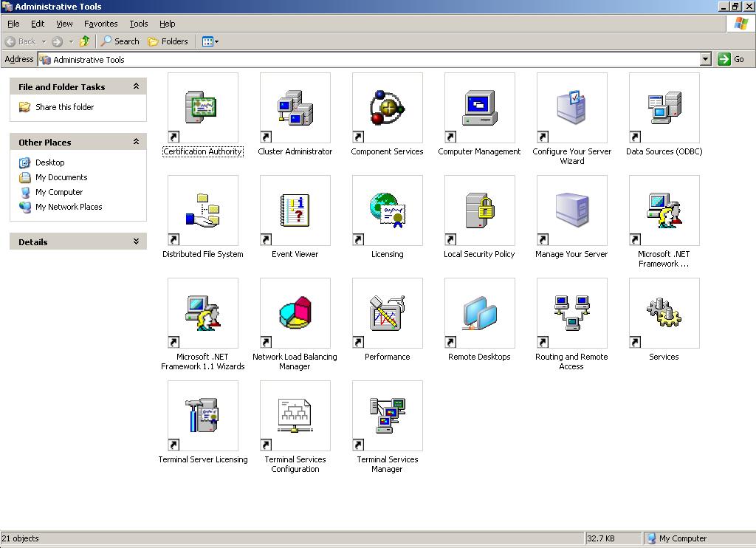This screenshot has width=756, height=548.
Task: Click the 32.7 KB status bar entry
Action: click(x=601, y=538)
